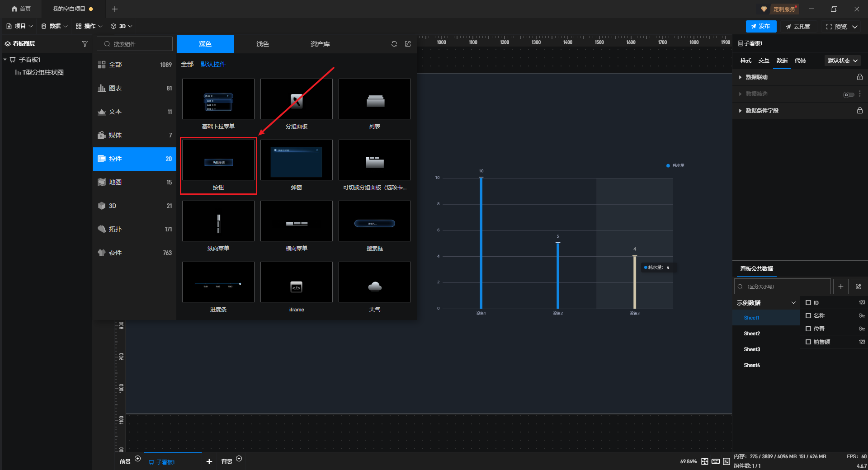Check the ID field checkbox

[808, 303]
